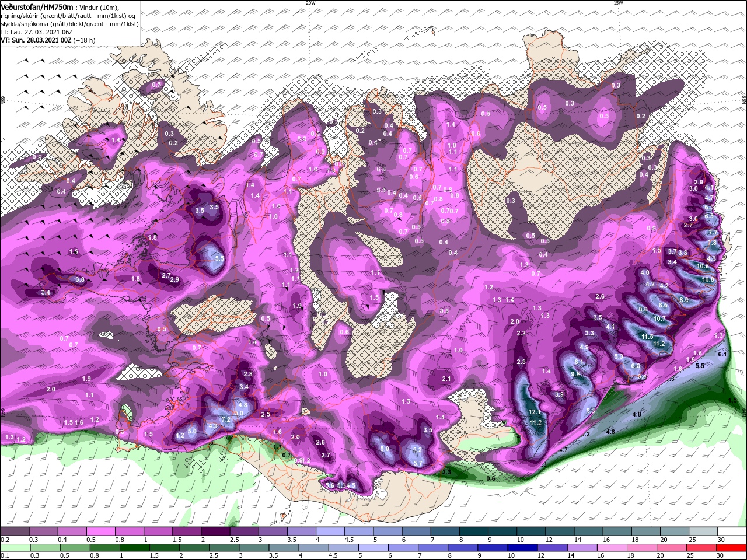Click the 'slydda/snjókoma' legend description line
Screen dimensions: 747x560
[x=69, y=24]
